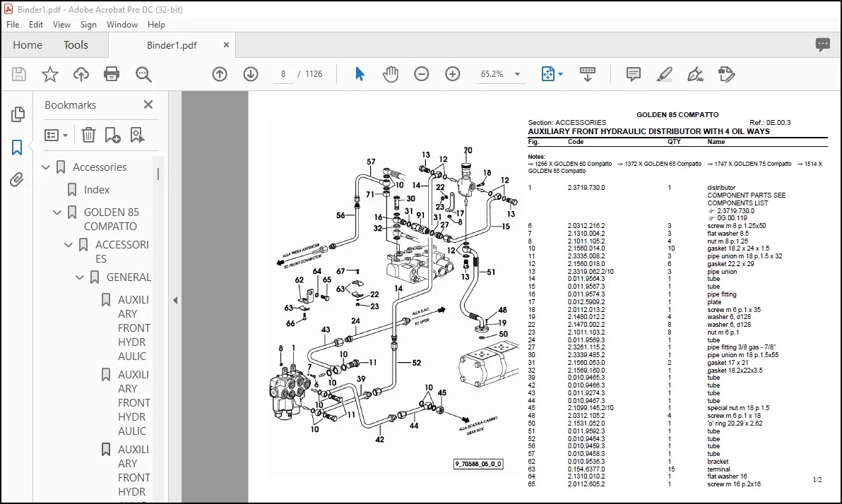
Task: Close the Binder1.pdf tab
Action: [x=226, y=45]
